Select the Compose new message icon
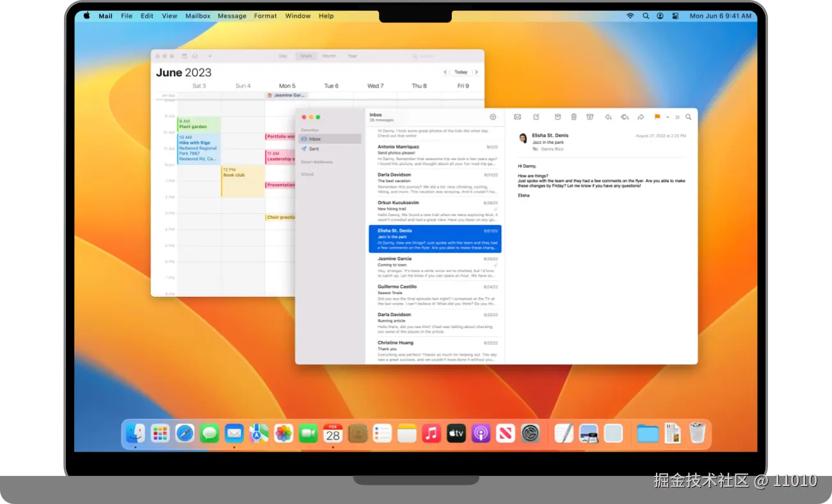This screenshot has width=832, height=504. [x=536, y=117]
